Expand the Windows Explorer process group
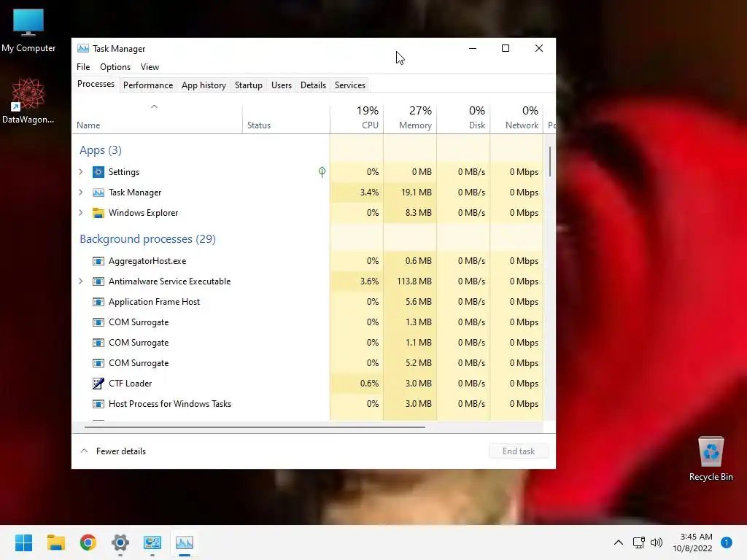 click(x=81, y=213)
